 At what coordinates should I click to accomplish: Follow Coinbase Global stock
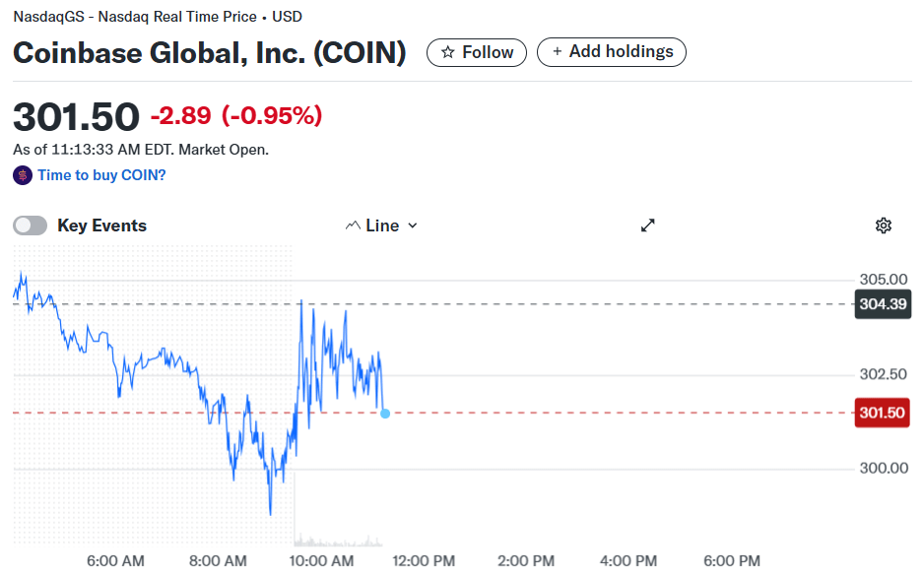click(x=477, y=52)
